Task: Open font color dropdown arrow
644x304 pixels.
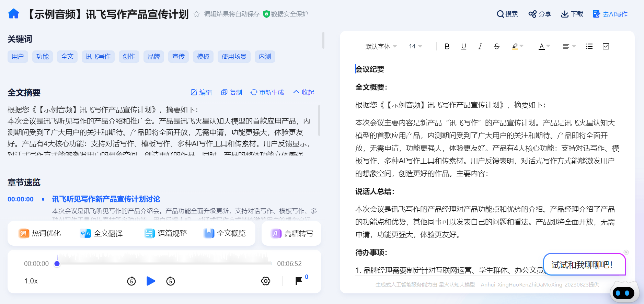Action: point(548,46)
